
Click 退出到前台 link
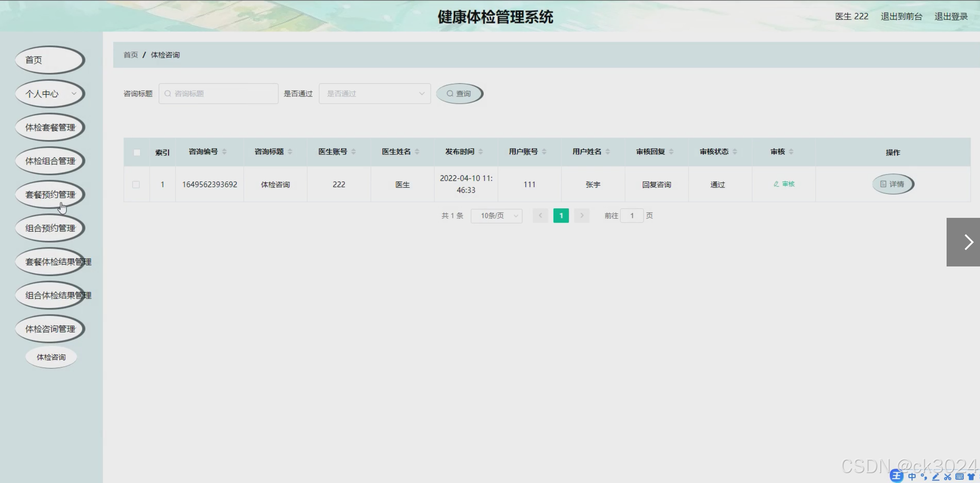[901, 16]
